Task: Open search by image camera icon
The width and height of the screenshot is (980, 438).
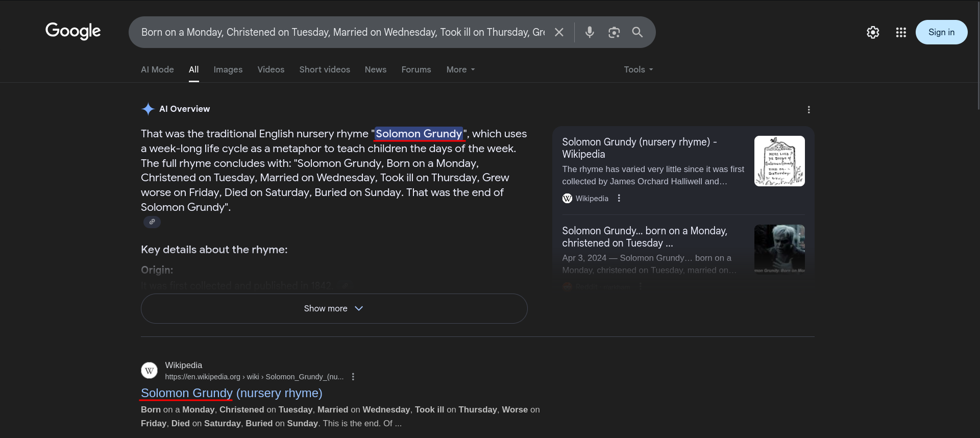Action: (x=614, y=32)
